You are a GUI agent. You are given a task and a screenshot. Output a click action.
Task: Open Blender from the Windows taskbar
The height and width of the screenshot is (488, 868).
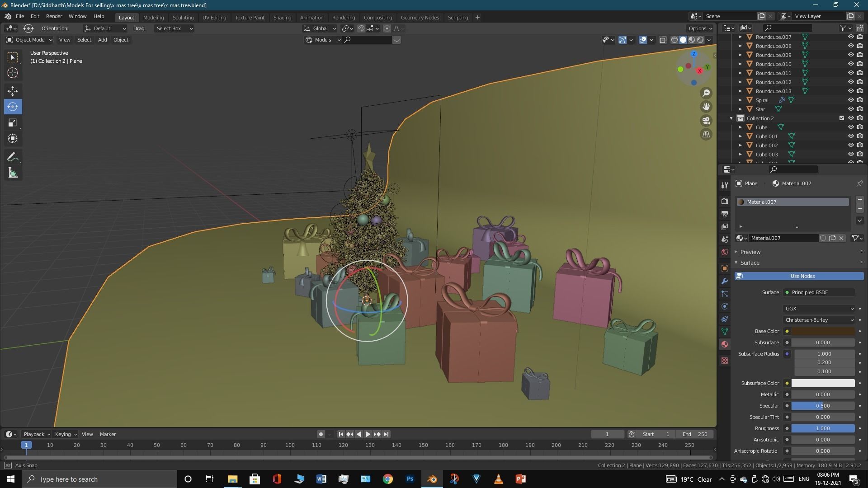click(x=432, y=479)
